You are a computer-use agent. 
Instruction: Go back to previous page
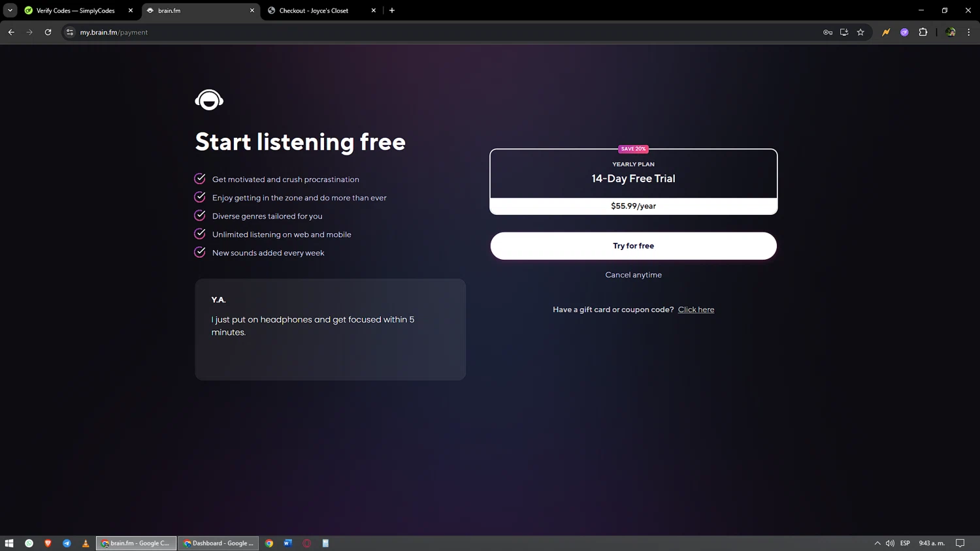pos(11,32)
